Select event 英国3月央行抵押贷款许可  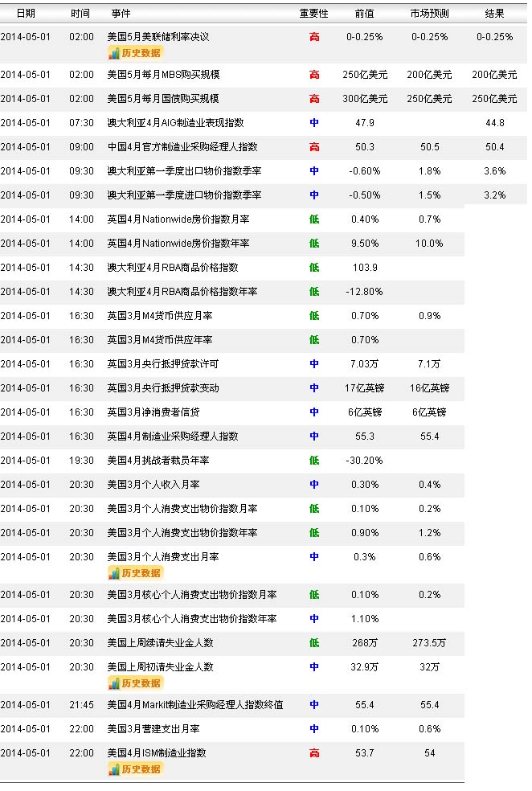coord(163,363)
